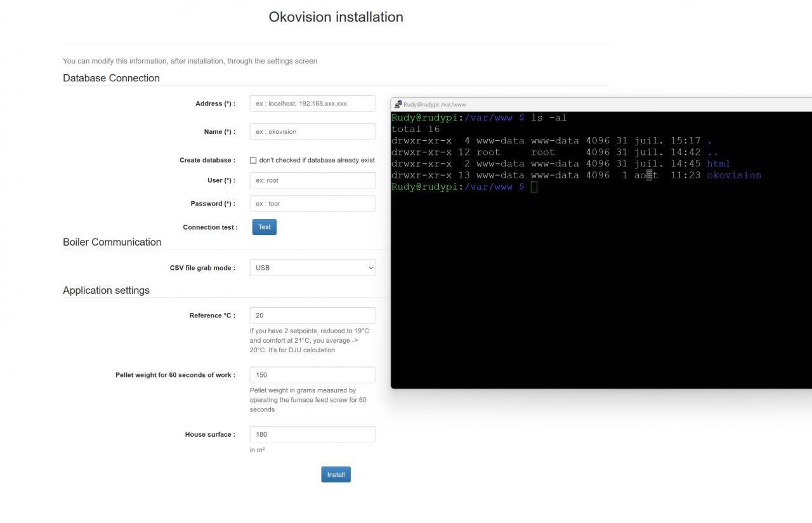Run the connection Test button
812x523 pixels.
(265, 227)
